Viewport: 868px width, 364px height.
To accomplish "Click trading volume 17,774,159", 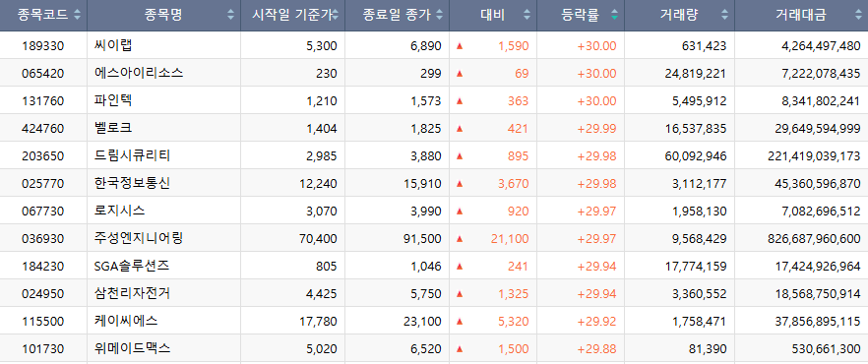I will 695,267.
